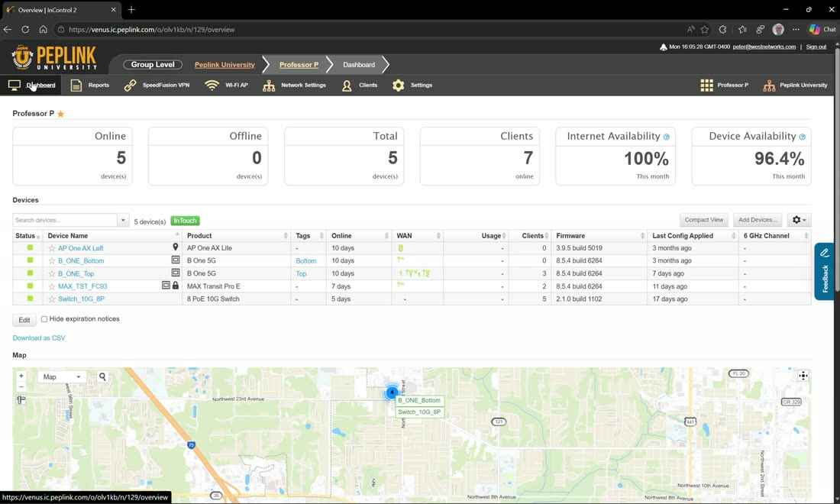Click the Sign out link
The image size is (840, 504).
tap(816, 47)
